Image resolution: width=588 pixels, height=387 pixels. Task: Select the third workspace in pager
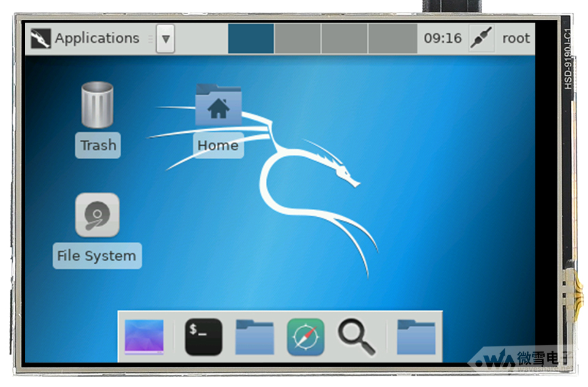pos(344,39)
